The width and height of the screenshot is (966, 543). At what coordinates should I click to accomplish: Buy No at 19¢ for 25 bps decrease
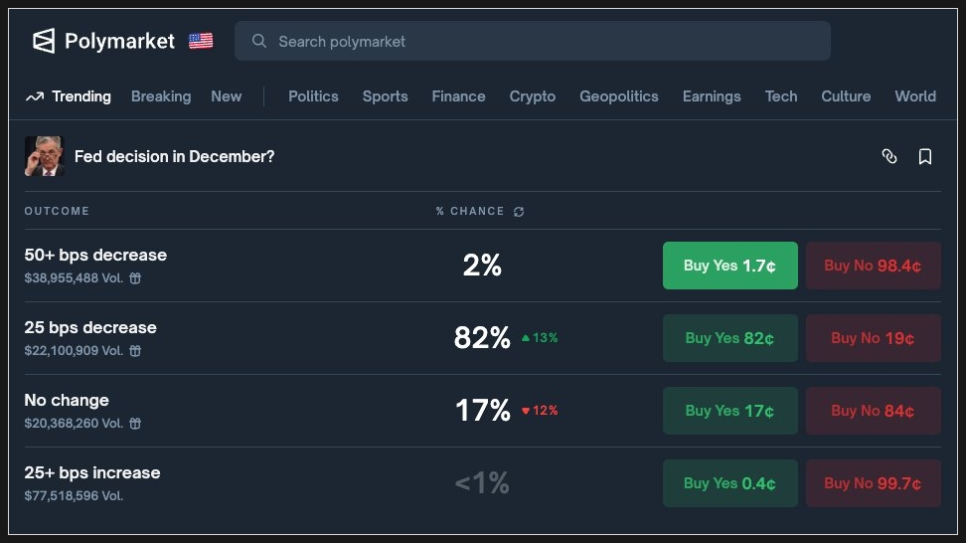(x=873, y=338)
